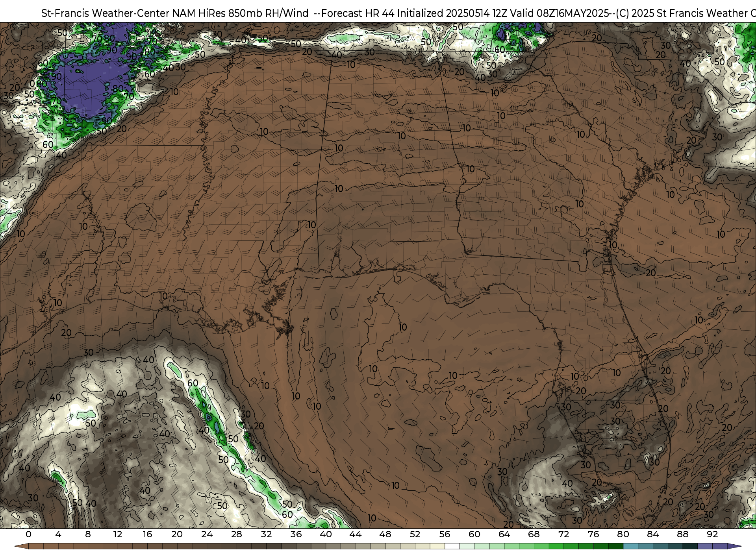Click the colorbar label '56'
The image size is (756, 551).
[445, 534]
